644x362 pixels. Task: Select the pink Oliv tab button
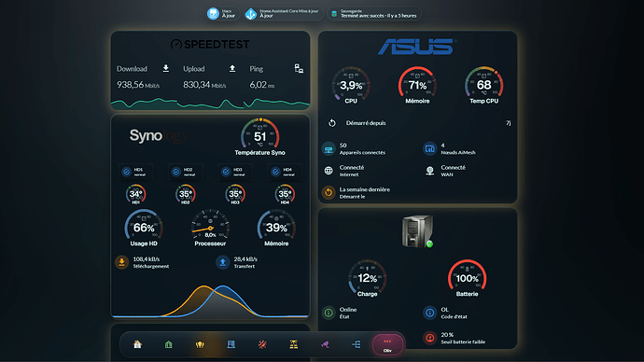pyautogui.click(x=387, y=344)
